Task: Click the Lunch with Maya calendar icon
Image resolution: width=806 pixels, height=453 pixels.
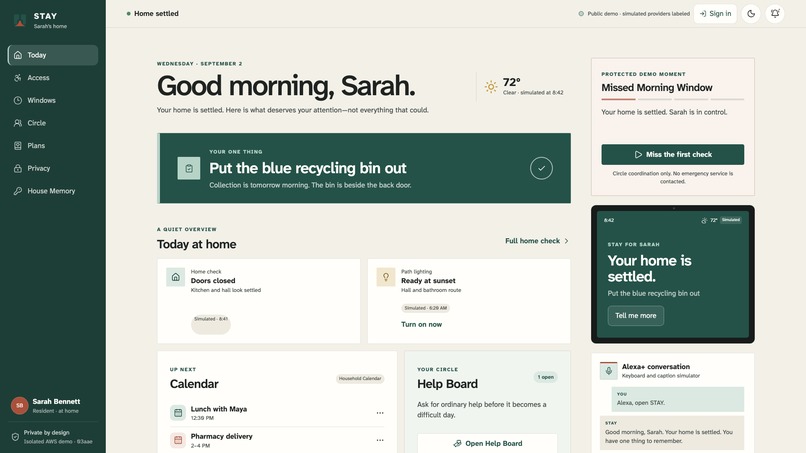Action: 178,412
